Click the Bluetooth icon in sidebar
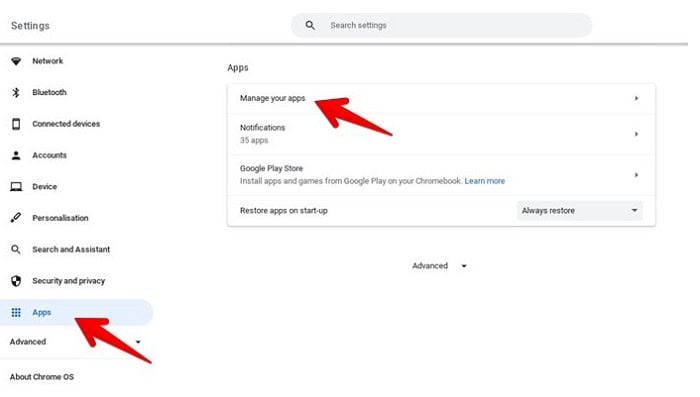The image size is (700, 397). tap(16, 92)
